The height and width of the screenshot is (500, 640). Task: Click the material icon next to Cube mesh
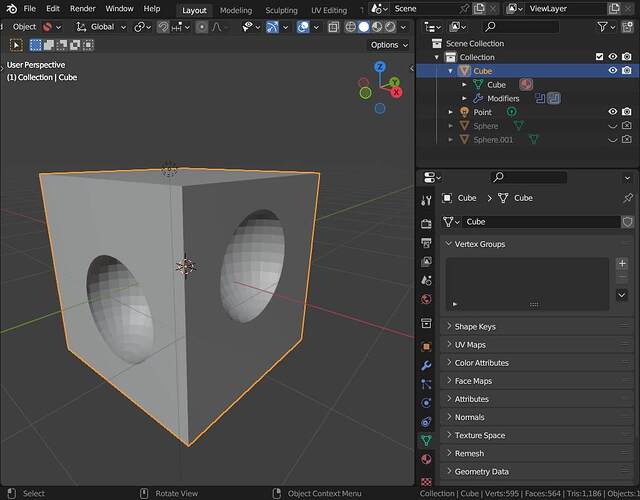tap(526, 84)
